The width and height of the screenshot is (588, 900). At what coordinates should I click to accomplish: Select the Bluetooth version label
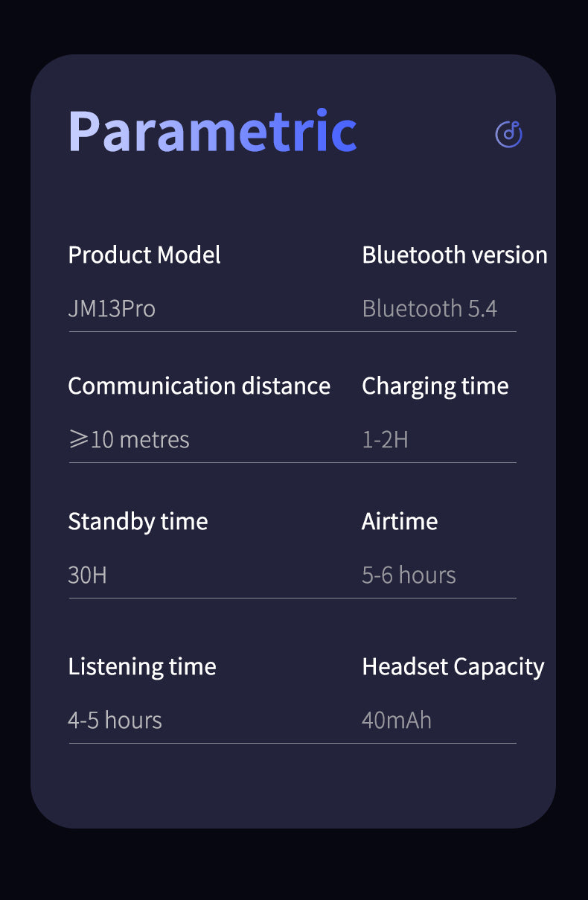click(x=454, y=255)
